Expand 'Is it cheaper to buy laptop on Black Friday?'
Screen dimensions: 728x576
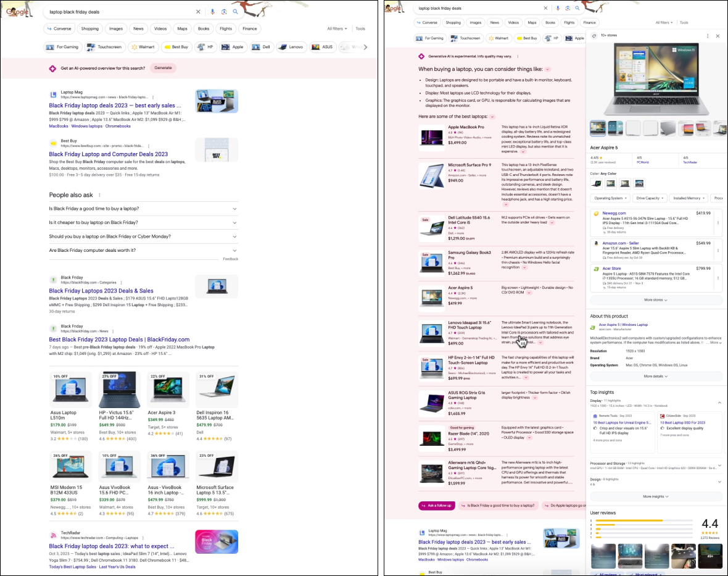click(x=144, y=222)
